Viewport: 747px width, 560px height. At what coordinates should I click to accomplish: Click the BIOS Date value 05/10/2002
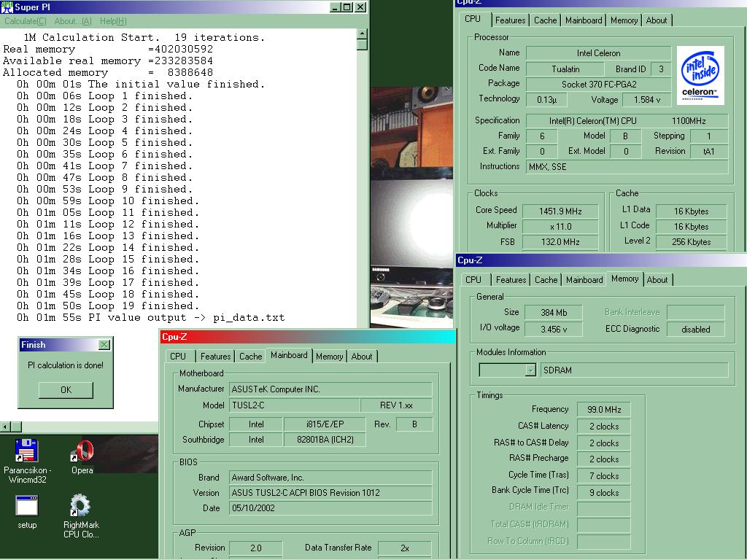coord(330,507)
